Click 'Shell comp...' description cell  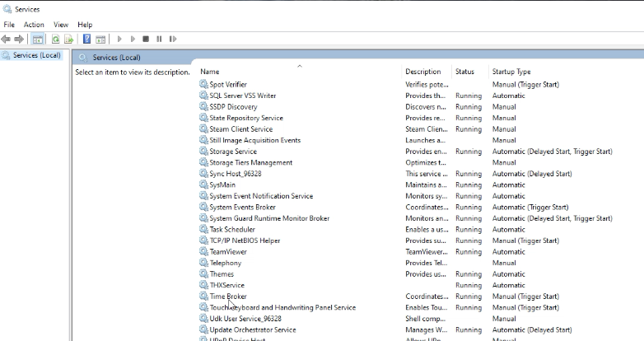click(x=426, y=319)
